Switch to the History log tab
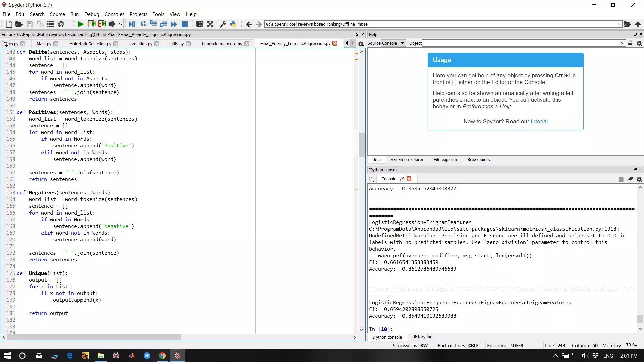 tap(422, 337)
